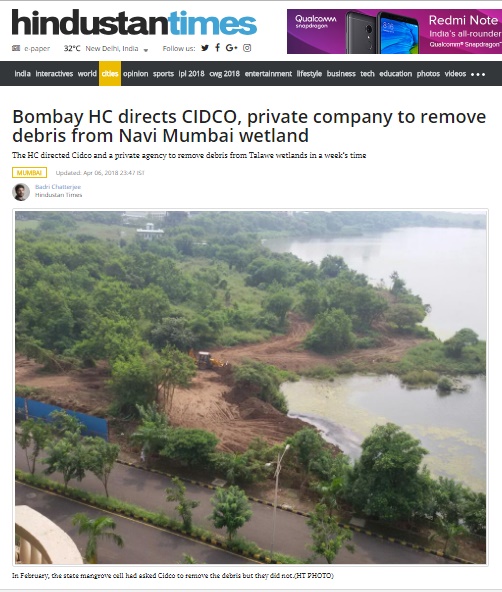Open the entertainment section
The height and width of the screenshot is (592, 502).
point(268,74)
